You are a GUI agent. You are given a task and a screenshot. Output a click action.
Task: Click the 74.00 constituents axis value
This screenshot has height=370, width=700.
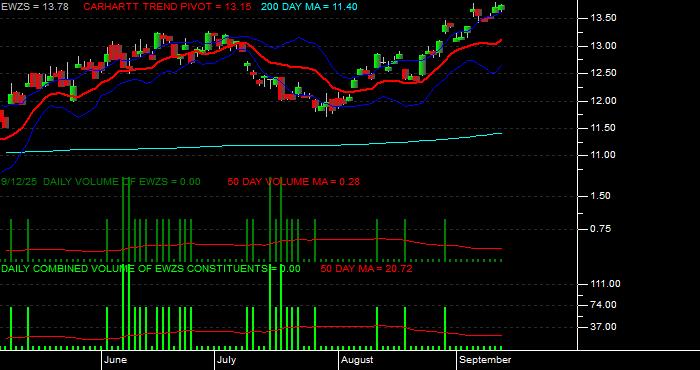[604, 305]
